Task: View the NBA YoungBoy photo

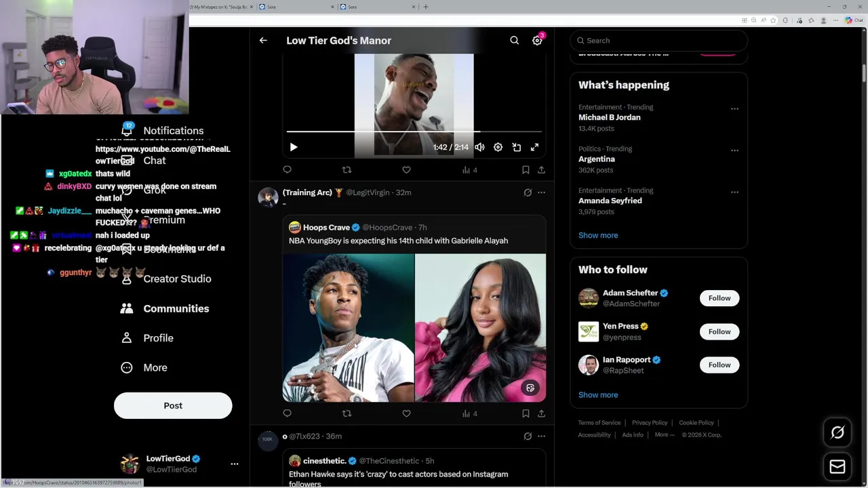Action: pos(348,328)
